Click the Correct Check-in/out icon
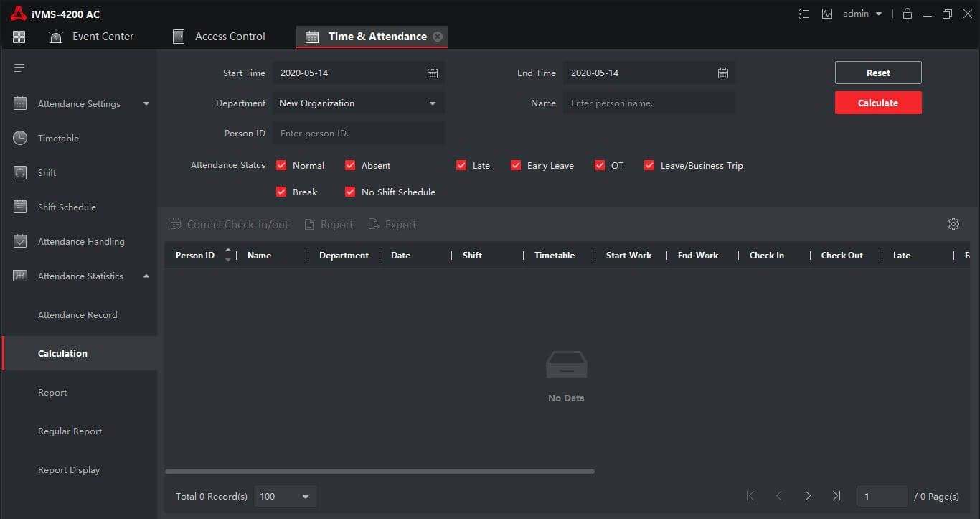The width and height of the screenshot is (980, 519). tap(176, 225)
